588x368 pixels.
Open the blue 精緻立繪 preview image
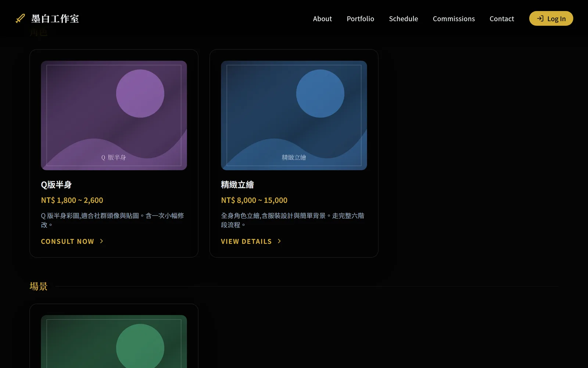click(294, 115)
